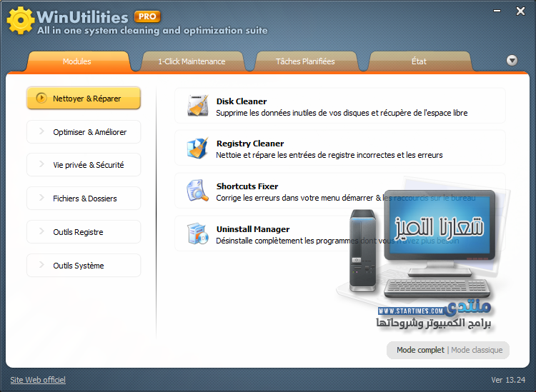Click the Uninstall Manager title
The image size is (536, 392).
[x=253, y=229]
